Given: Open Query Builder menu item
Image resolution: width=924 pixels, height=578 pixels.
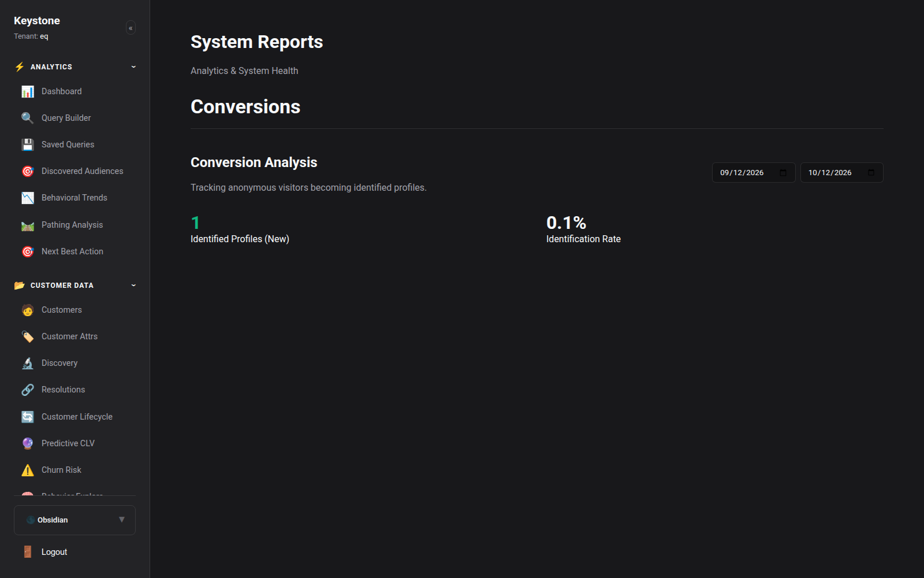Looking at the screenshot, I should click(74, 118).
